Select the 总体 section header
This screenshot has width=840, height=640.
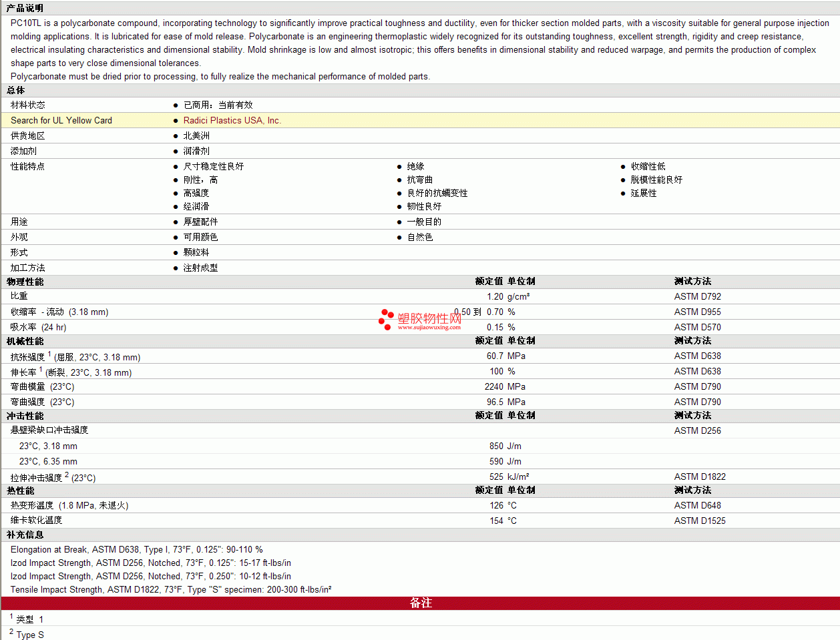click(x=16, y=90)
